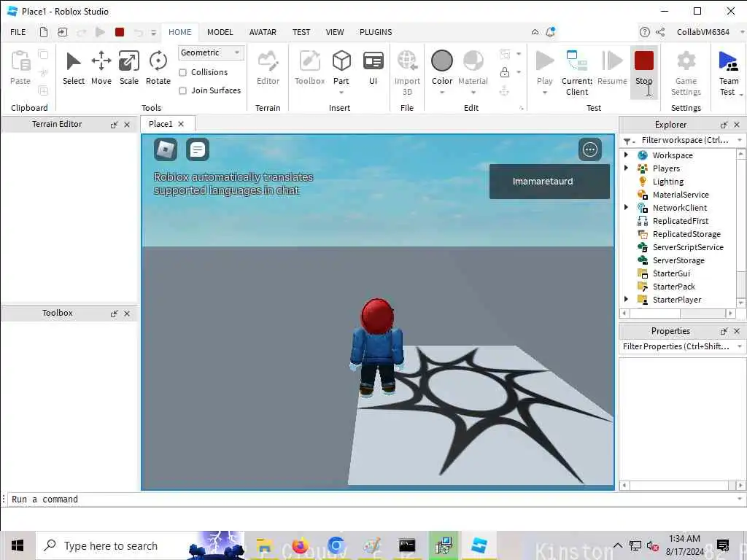This screenshot has height=560, width=747.
Task: Open the in-game chat icon
Action: pos(197,149)
